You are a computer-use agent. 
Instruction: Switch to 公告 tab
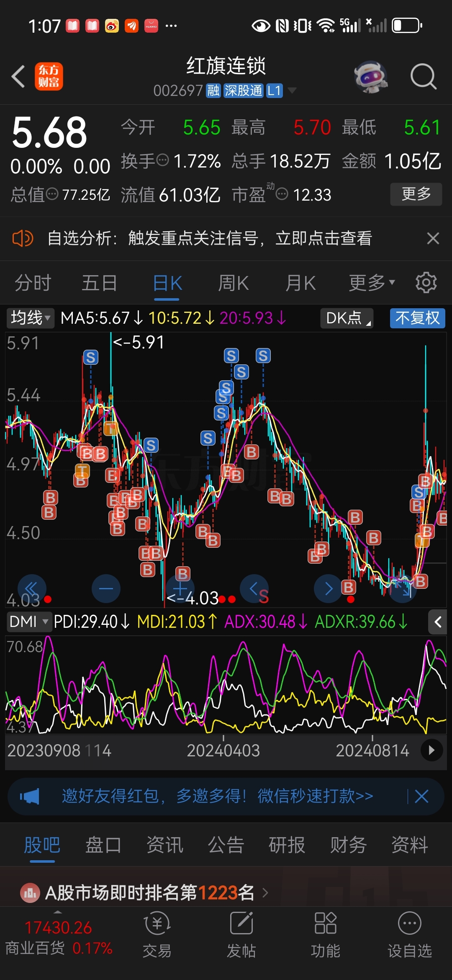(x=226, y=845)
